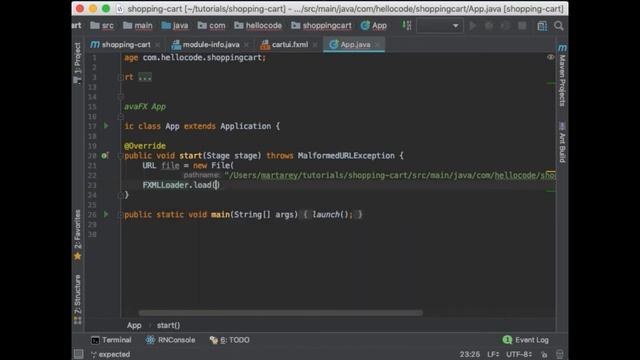Collapse the Javadoc comment fold at line 14
This screenshot has width=640, height=360.
[120, 97]
